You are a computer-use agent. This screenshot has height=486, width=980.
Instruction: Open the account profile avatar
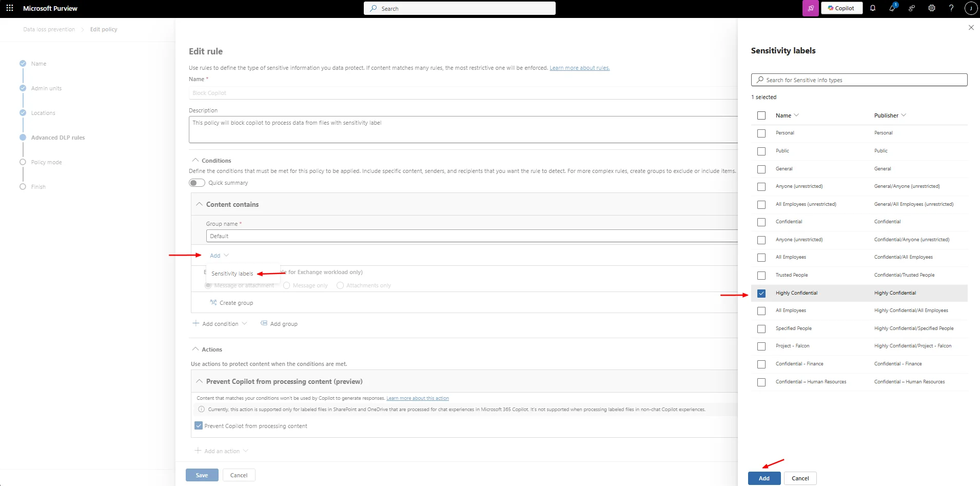point(971,8)
